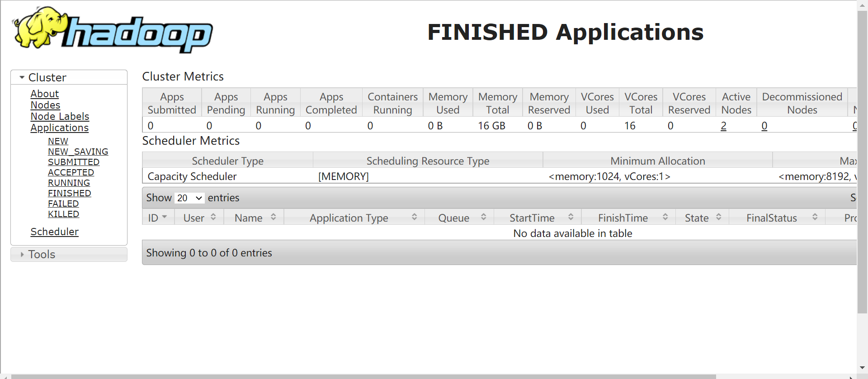Open the Nodes link in sidebar
This screenshot has width=868, height=379.
45,105
